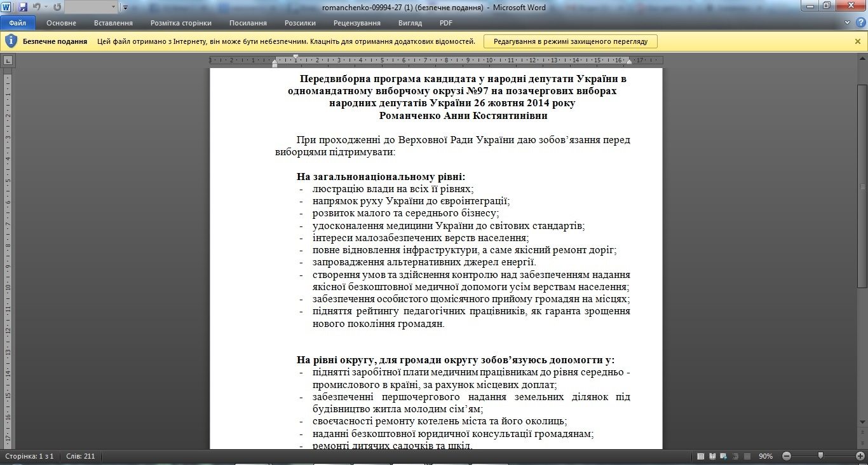Click the line забезпечення особистого щомісячного прийому громадян
This screenshot has width=868, height=465.
(471, 299)
